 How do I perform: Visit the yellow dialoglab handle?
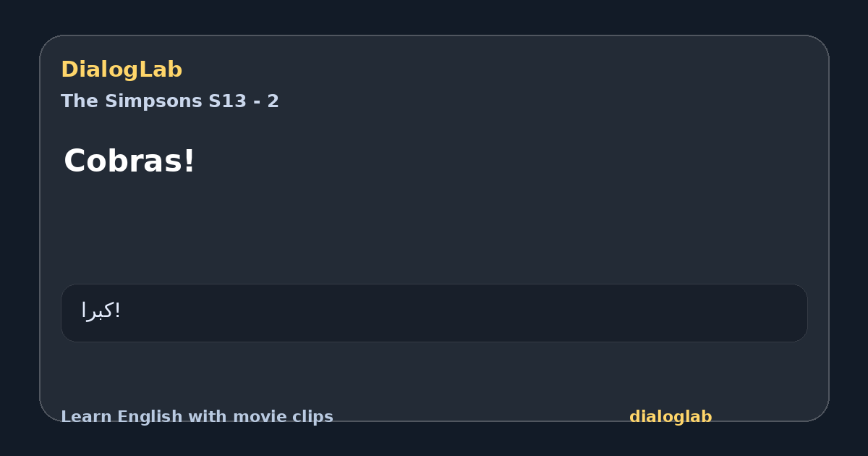671,417
